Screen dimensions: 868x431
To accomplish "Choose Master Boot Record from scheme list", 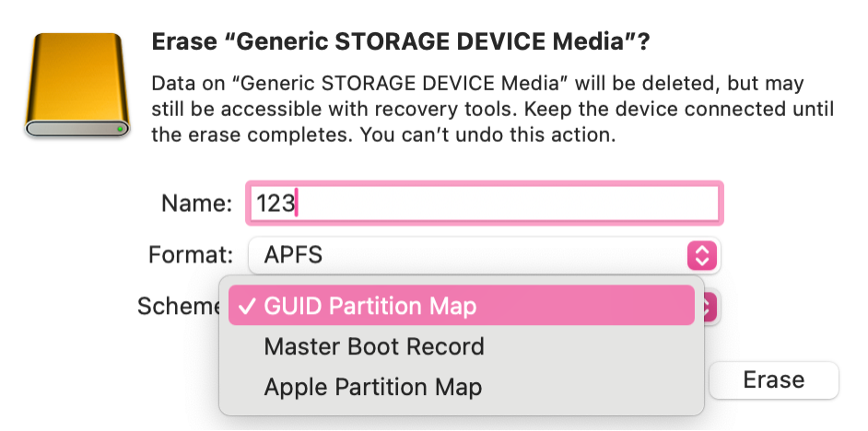I will click(x=373, y=347).
